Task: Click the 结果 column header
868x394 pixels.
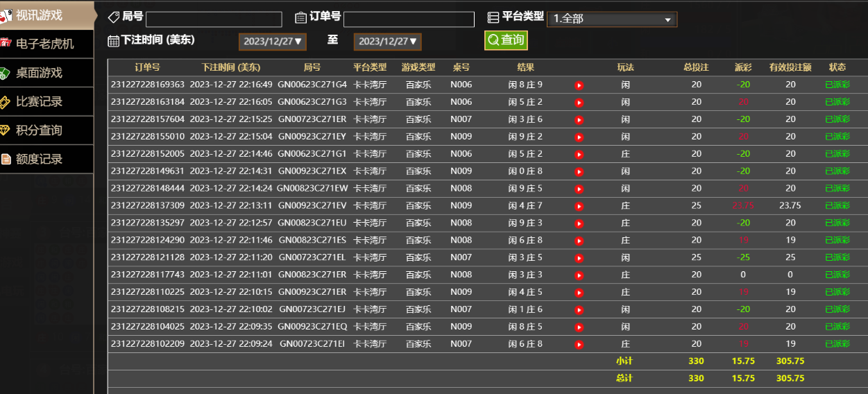Action: [x=526, y=68]
